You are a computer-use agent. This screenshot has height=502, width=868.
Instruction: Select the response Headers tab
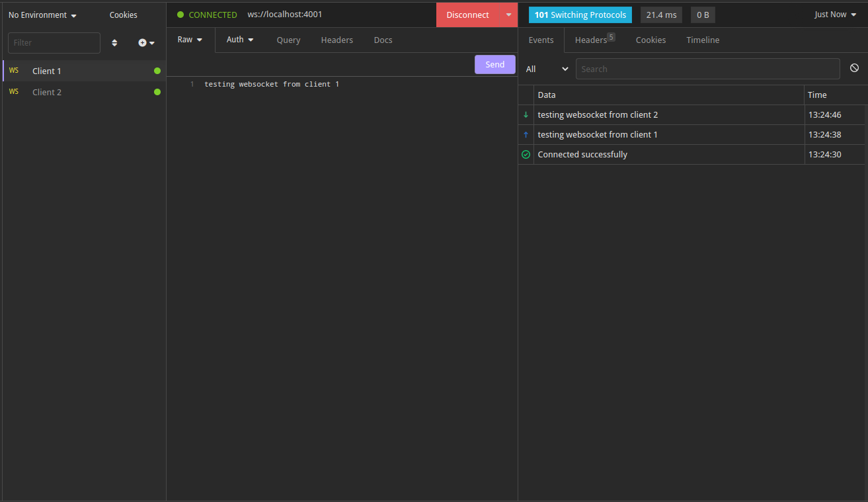pyautogui.click(x=591, y=40)
